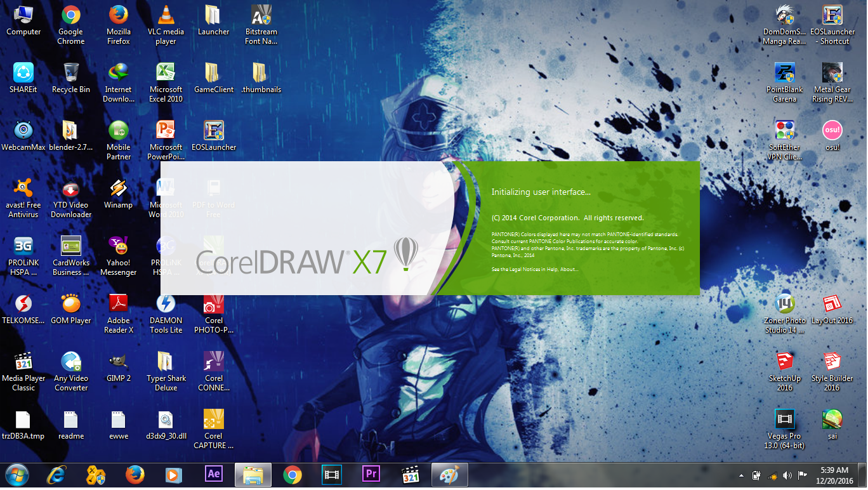Show hidden system tray icons
The height and width of the screenshot is (490, 868).
pos(741,475)
